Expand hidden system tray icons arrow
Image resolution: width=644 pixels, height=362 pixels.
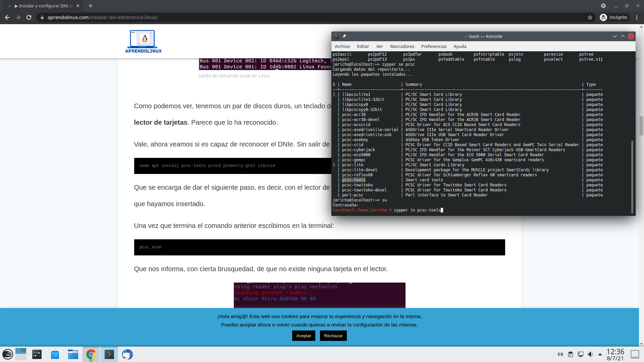pyautogui.click(x=600, y=354)
